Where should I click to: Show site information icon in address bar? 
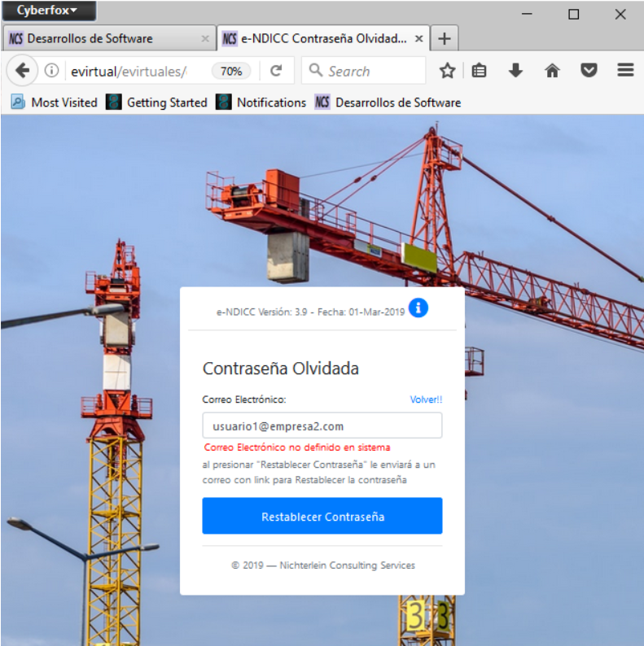[x=51, y=71]
